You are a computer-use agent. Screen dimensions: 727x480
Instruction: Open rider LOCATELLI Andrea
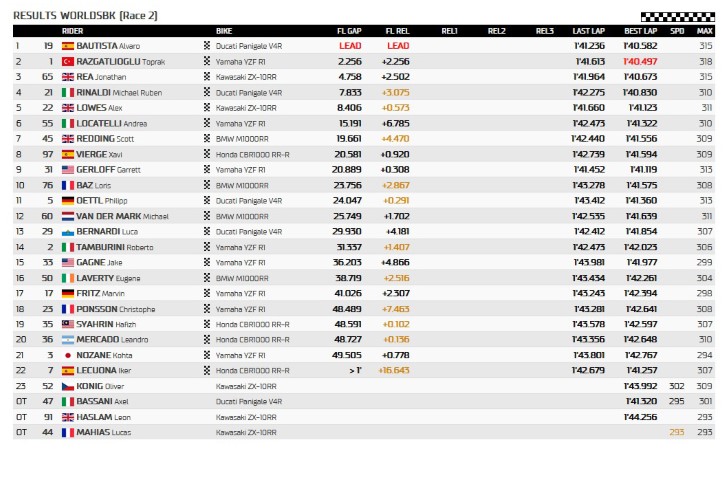112,123
